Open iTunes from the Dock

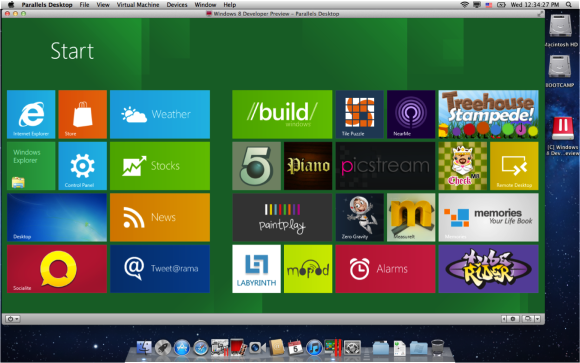[x=314, y=348]
